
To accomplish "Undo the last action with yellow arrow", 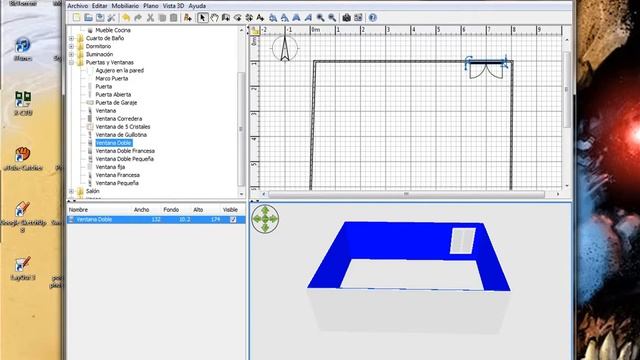I will pyautogui.click(x=126, y=18).
